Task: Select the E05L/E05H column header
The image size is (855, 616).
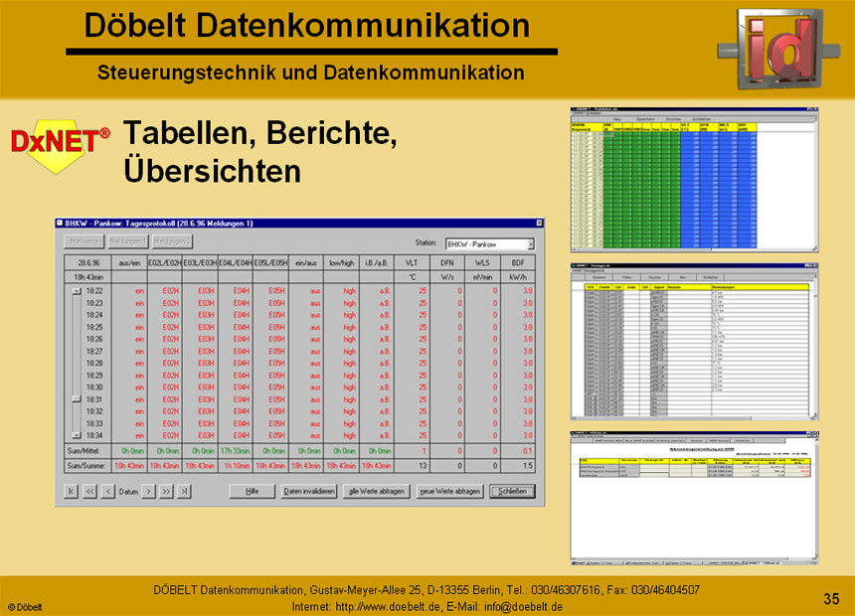Action: point(271,262)
